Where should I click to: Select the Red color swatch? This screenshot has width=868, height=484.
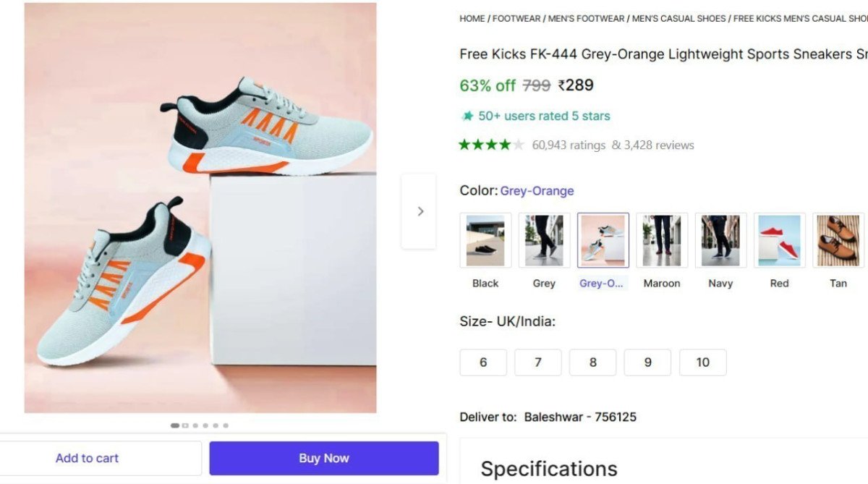[x=779, y=239]
